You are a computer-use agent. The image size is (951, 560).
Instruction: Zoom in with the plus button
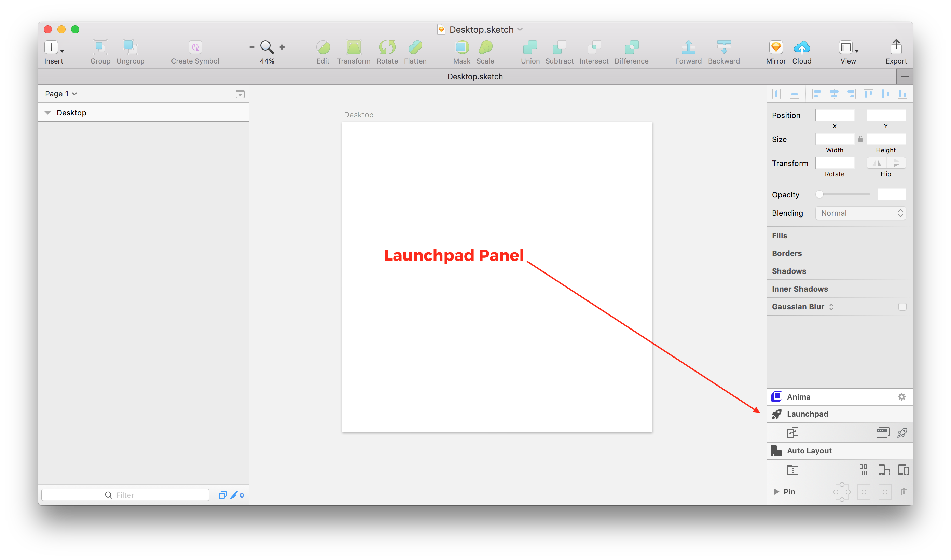pos(282,47)
